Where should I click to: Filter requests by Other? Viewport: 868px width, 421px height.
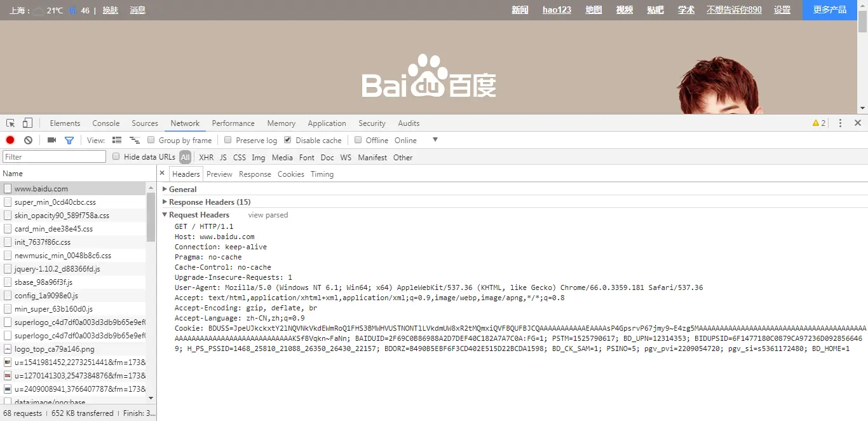[x=403, y=157]
